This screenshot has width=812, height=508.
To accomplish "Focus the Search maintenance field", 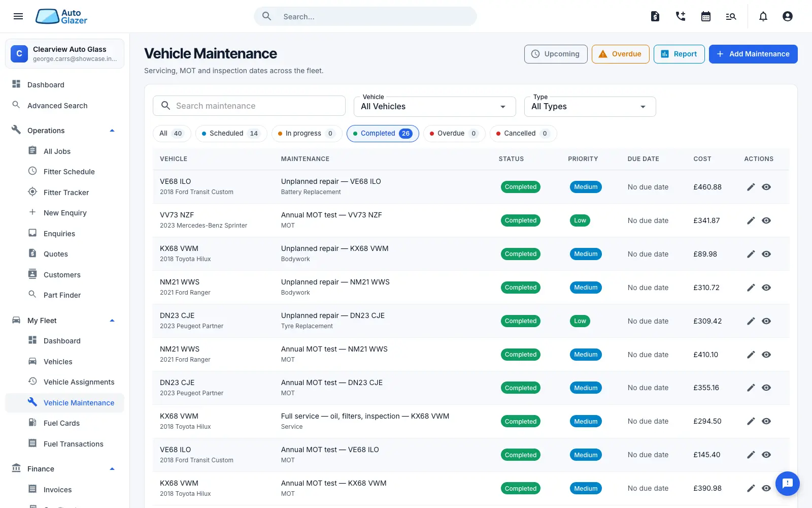I will pos(249,106).
